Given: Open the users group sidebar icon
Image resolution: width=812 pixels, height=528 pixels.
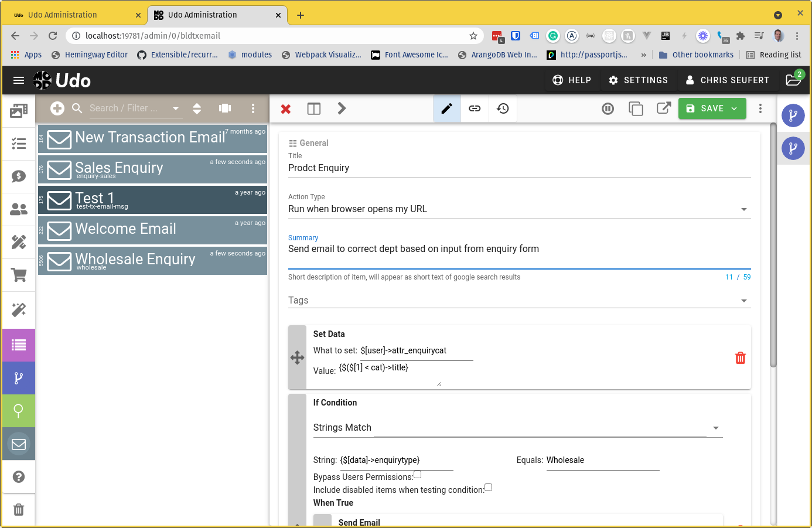Looking at the screenshot, I should (19, 209).
